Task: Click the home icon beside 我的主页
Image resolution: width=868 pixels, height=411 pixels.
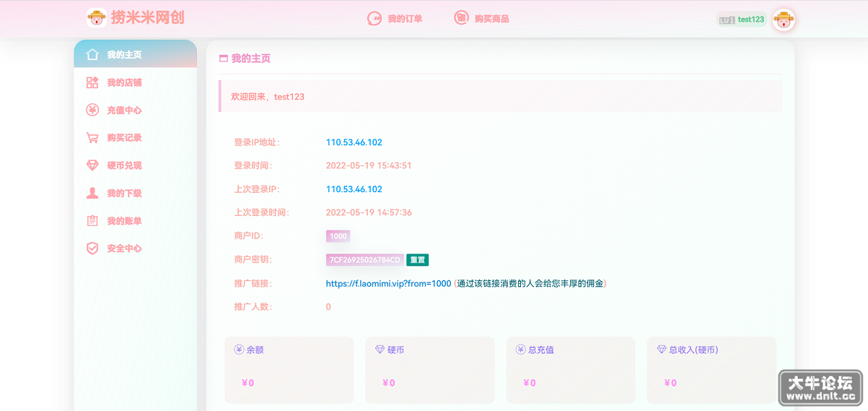Action: click(x=92, y=55)
